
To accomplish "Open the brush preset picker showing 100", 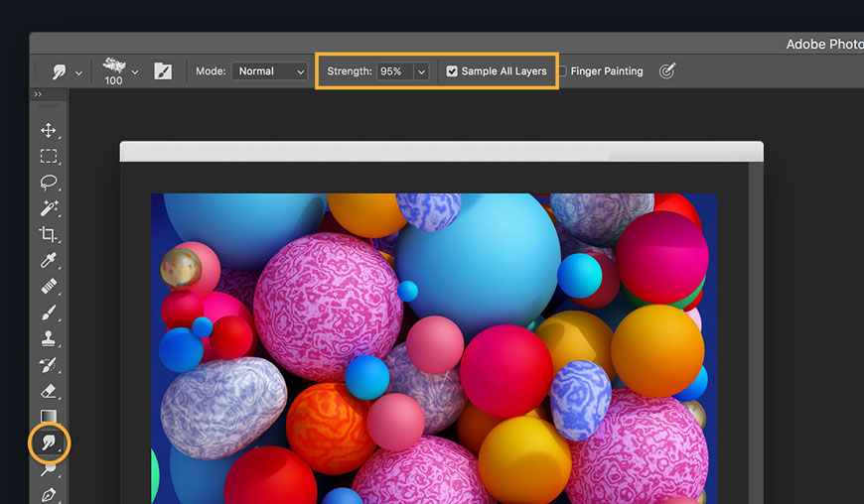I will (x=119, y=71).
